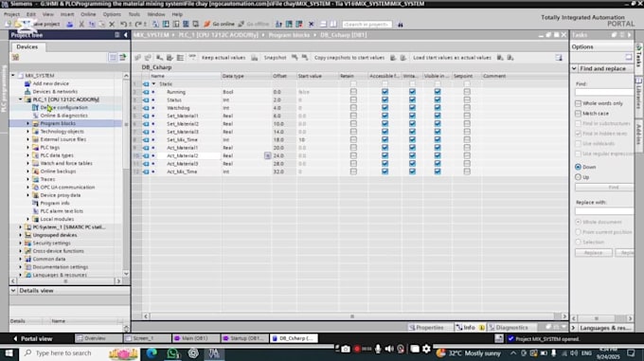This screenshot has height=361, width=644.
Task: Click the Overview button in bottom bar
Action: click(x=98, y=338)
